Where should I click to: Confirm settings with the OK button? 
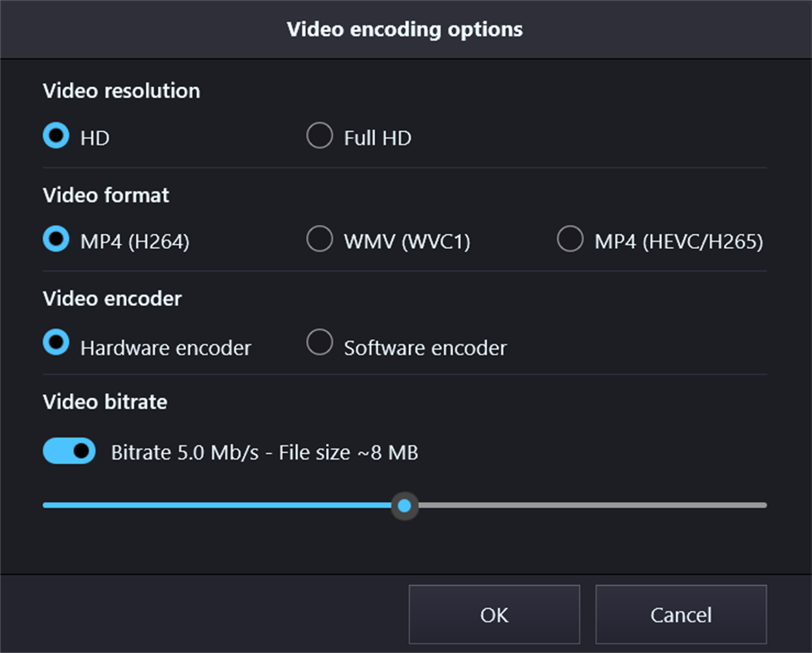[x=494, y=615]
